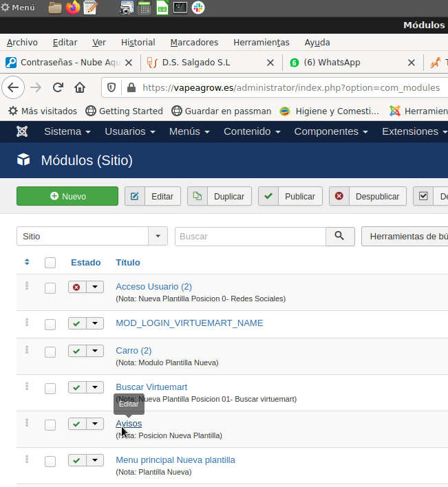Click the URL address bar
This screenshot has width=448, height=487.
coord(291,88)
